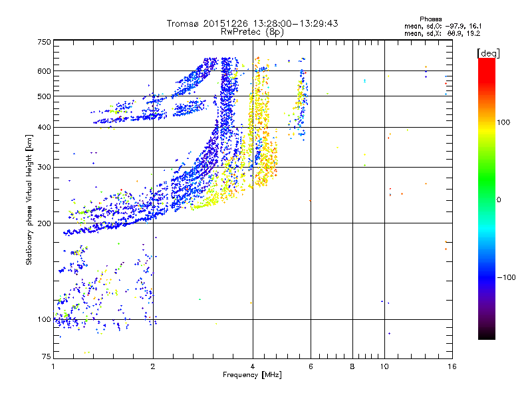
Task: Click the "Stationary phase Virtual Height [km]" axis title
Action: (29, 199)
